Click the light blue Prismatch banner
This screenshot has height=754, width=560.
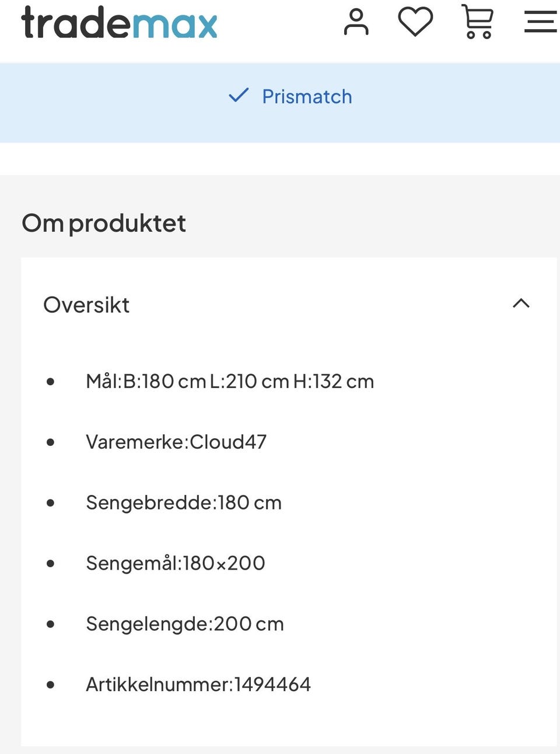coord(280,103)
